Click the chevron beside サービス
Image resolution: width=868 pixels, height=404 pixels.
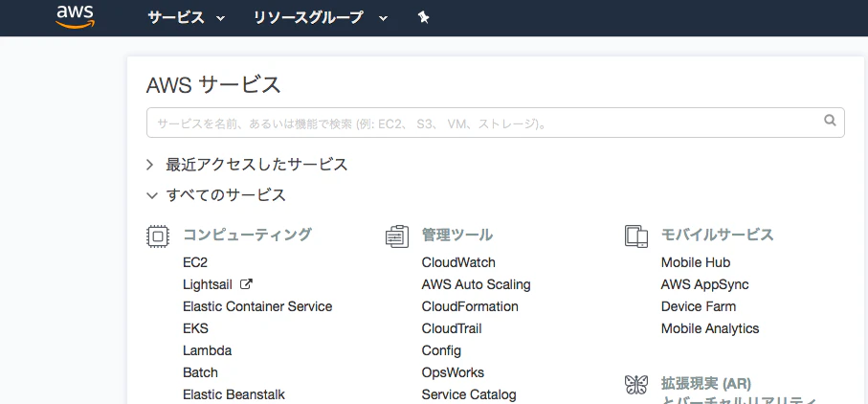pyautogui.click(x=220, y=18)
